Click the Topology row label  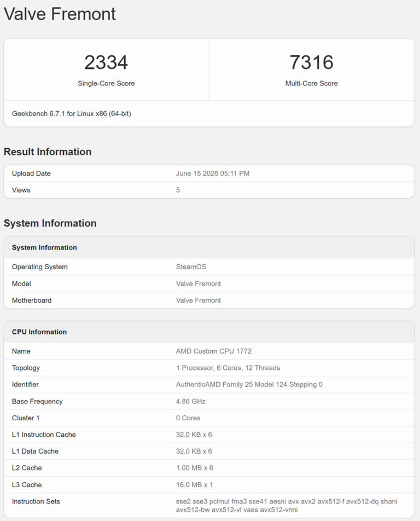click(26, 368)
